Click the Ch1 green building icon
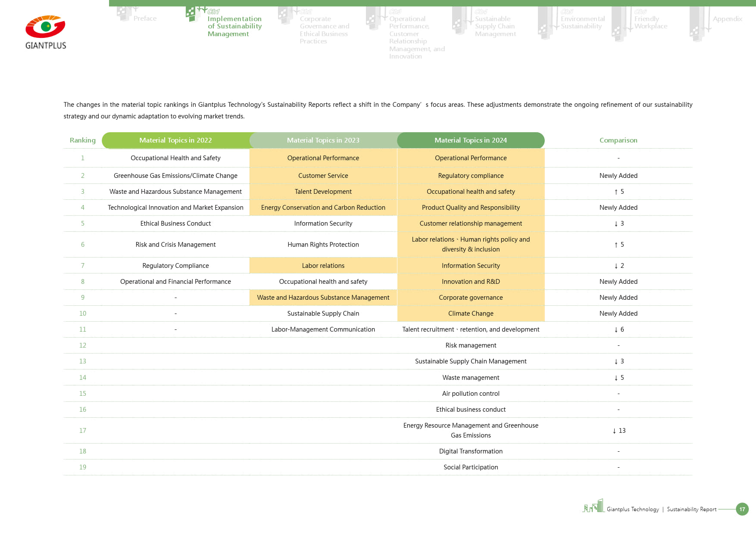The width and height of the screenshot is (756, 534). (x=191, y=14)
